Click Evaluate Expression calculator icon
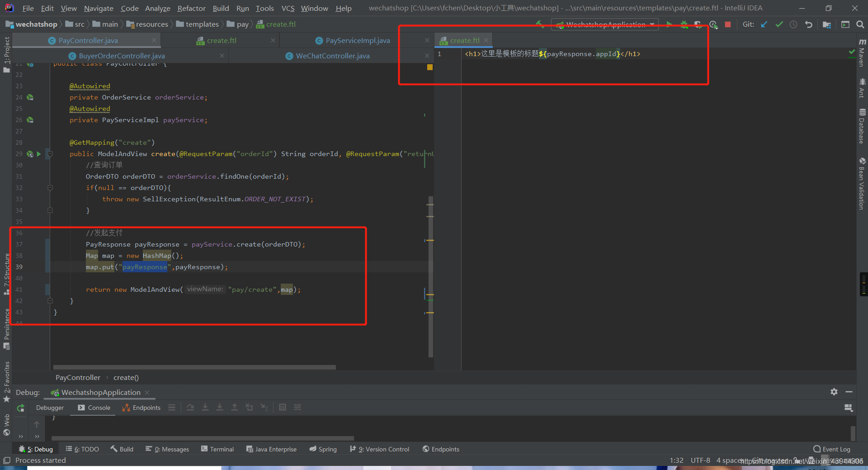Screen dimensions: 868x470 (x=283, y=408)
